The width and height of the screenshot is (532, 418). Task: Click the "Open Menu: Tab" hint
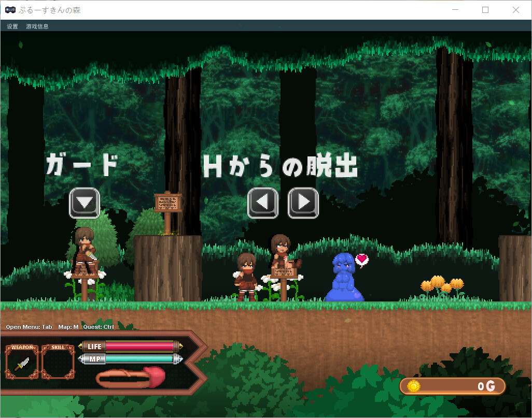coord(29,327)
